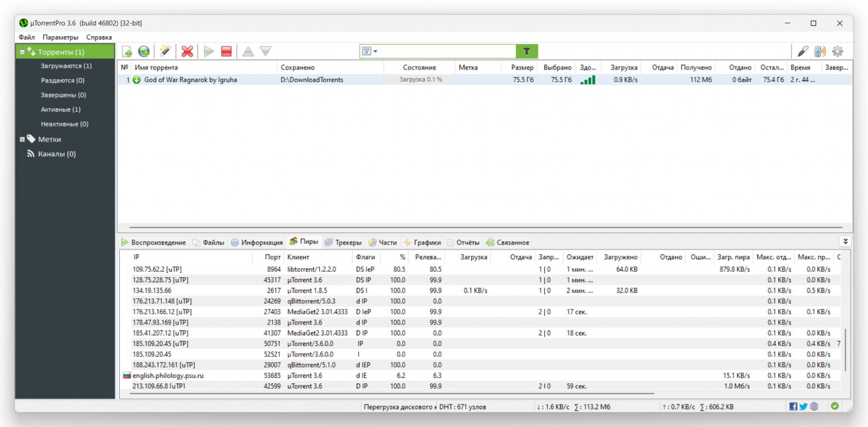Open the Параметры menu
The height and width of the screenshot is (427, 868).
point(60,38)
